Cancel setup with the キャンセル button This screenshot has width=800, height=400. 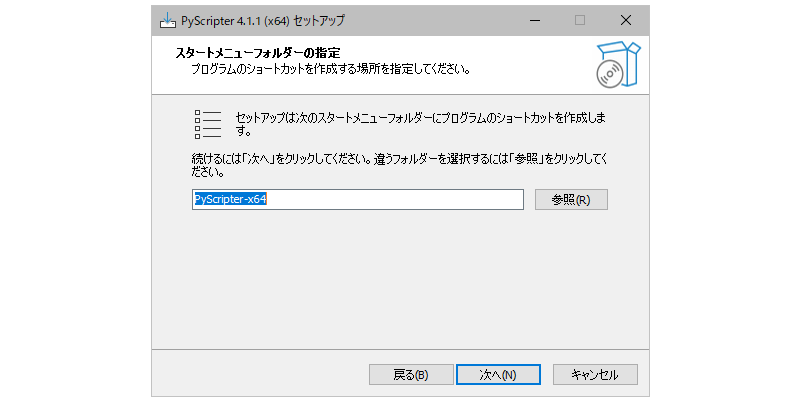point(595,375)
